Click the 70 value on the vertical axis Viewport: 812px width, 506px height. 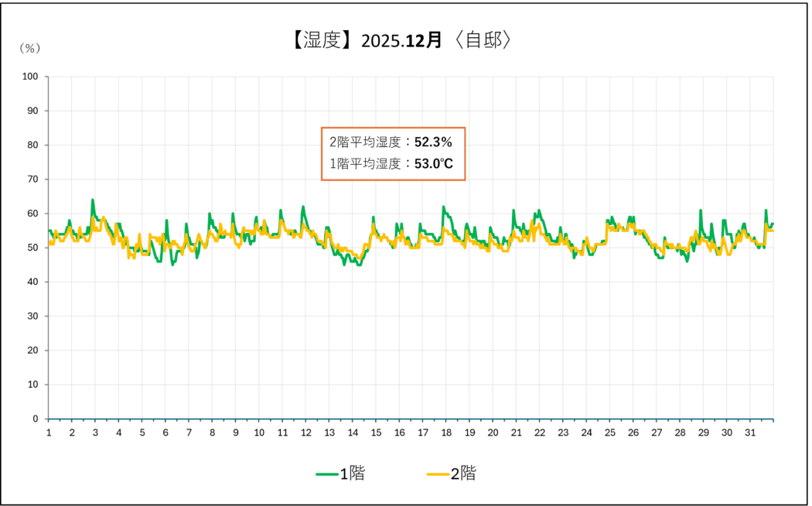(x=32, y=179)
